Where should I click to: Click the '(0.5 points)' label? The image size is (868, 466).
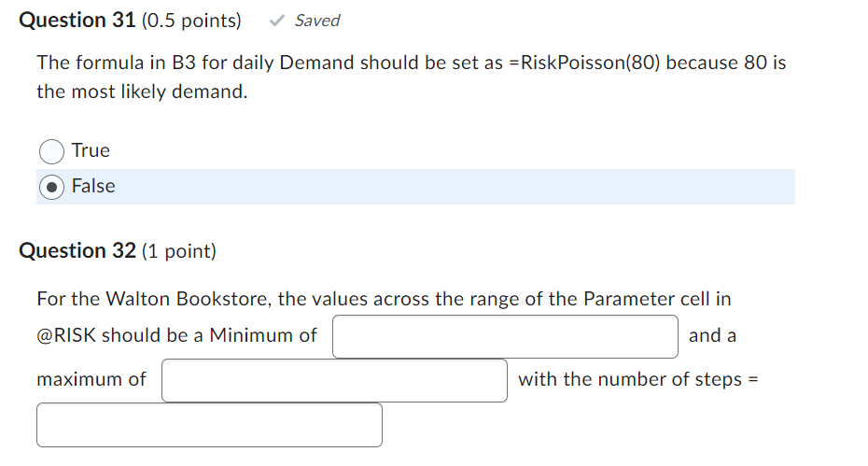[x=190, y=21]
